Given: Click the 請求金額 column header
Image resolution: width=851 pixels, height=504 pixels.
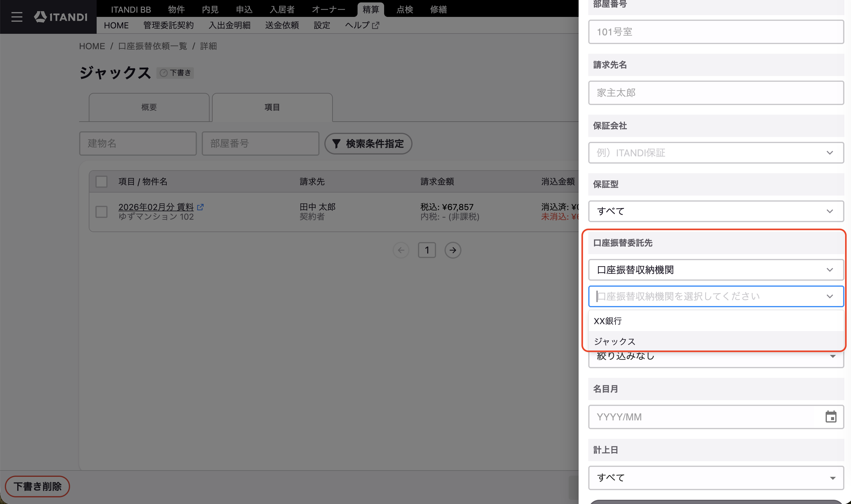Looking at the screenshot, I should tap(437, 182).
